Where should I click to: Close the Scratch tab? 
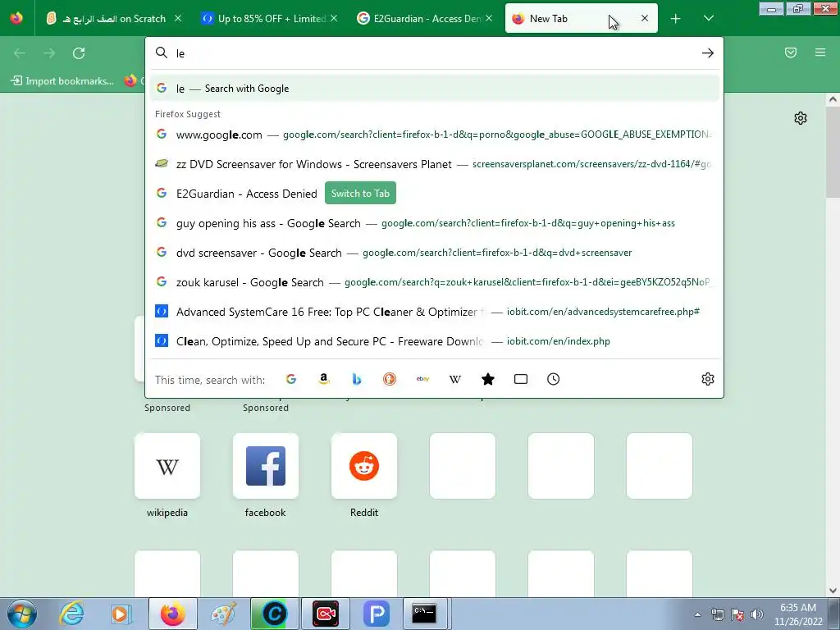[178, 19]
